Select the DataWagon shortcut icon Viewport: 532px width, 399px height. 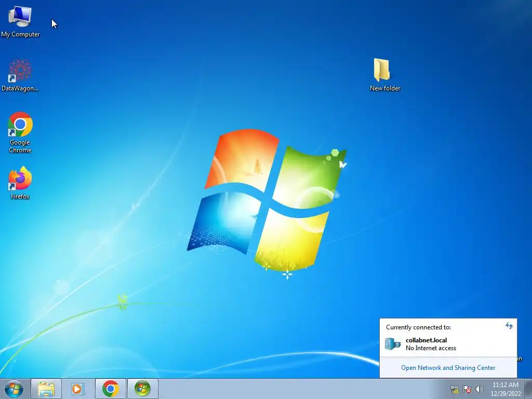[20, 75]
